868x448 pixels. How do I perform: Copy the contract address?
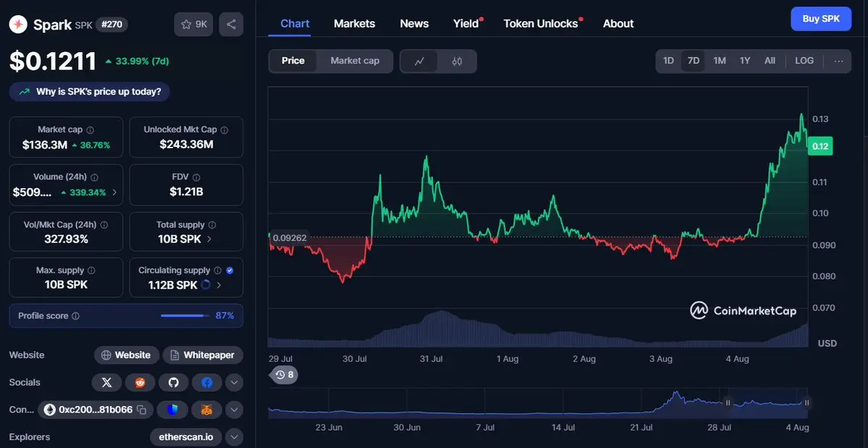tap(142, 410)
